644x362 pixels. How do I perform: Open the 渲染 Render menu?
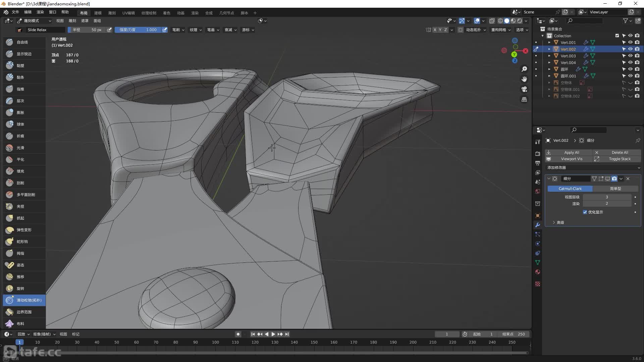point(40,12)
